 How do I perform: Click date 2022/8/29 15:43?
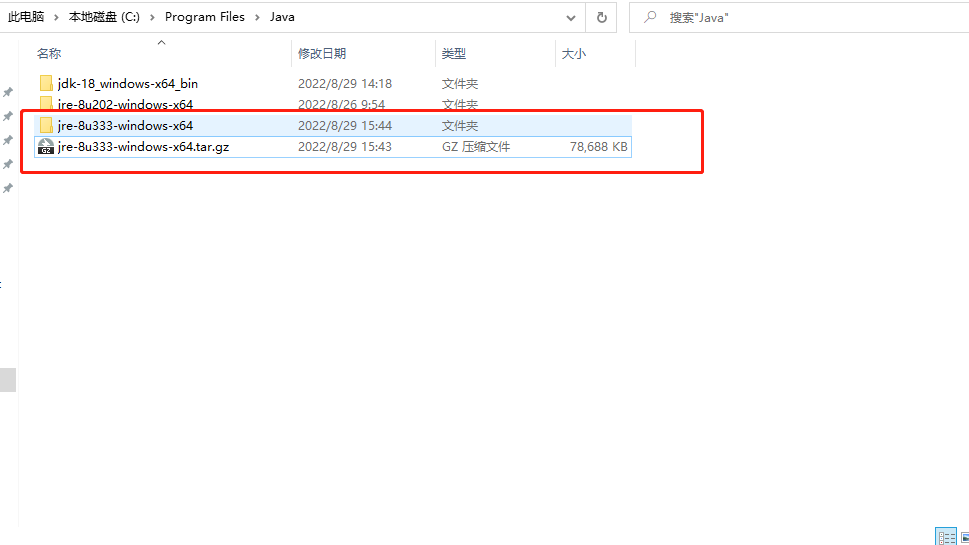(x=345, y=146)
